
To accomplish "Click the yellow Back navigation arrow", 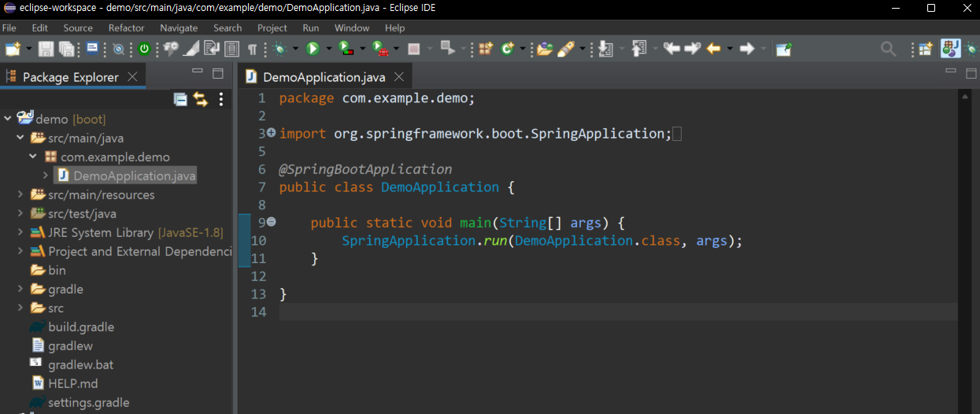I will pos(714,49).
